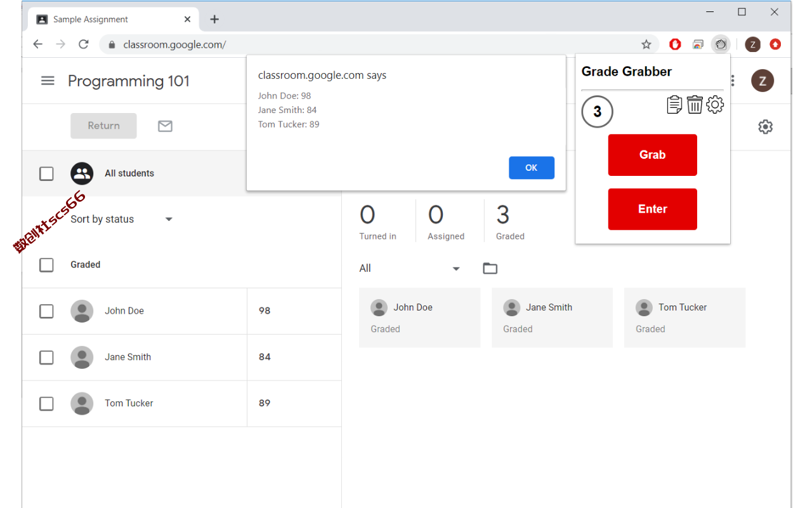The height and width of the screenshot is (508, 812).
Task: Select Tom Tucker's checkbox
Action: [x=46, y=404]
